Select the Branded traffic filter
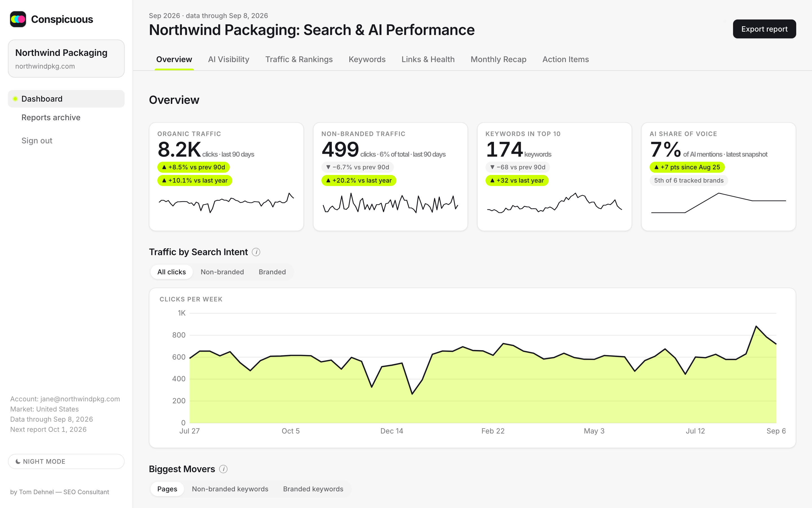Image resolution: width=812 pixels, height=508 pixels. pos(272,272)
